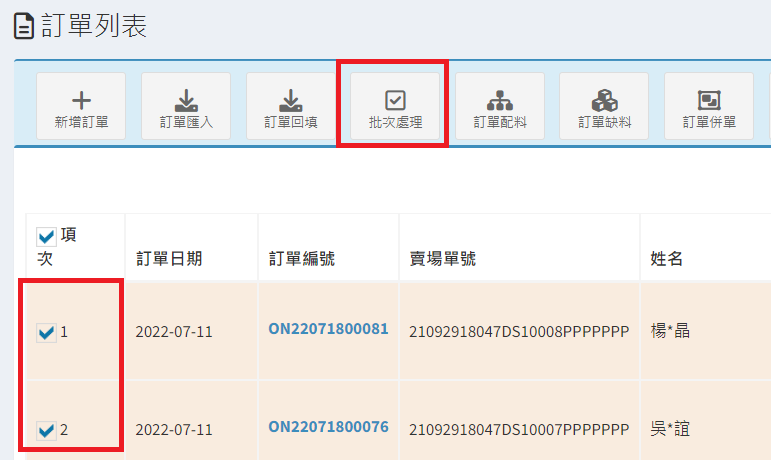771x460 pixels.
Task: Open order link ON22071800081
Action: (328, 329)
